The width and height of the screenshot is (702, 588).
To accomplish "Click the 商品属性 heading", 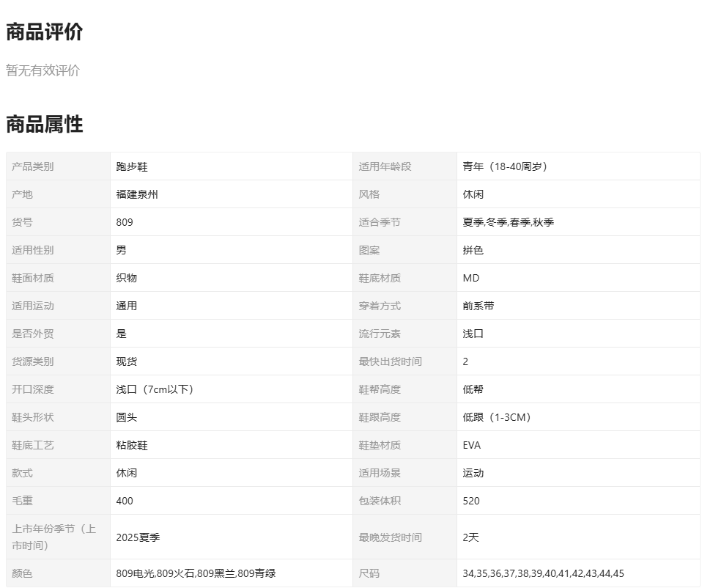I will coord(45,125).
